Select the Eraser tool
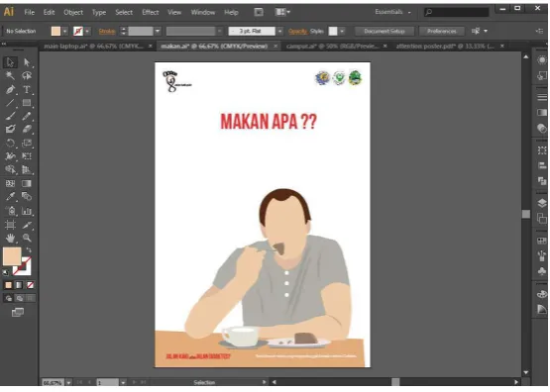 27,130
